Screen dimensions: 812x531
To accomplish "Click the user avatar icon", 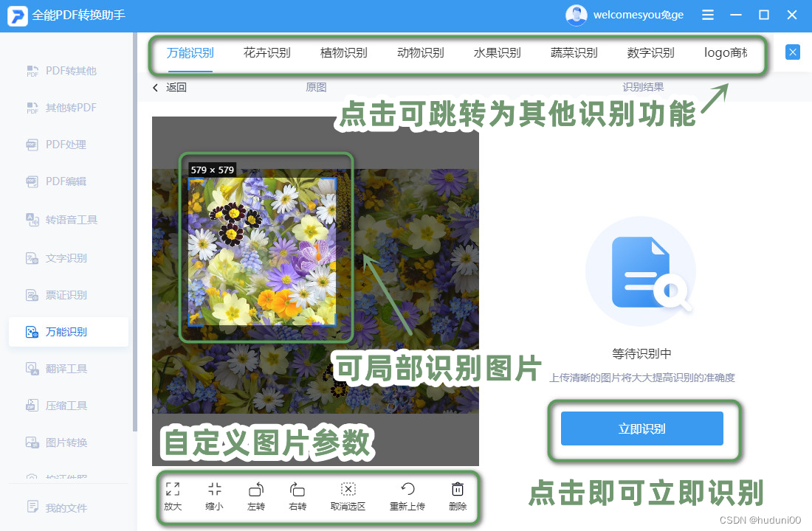I will [x=576, y=15].
